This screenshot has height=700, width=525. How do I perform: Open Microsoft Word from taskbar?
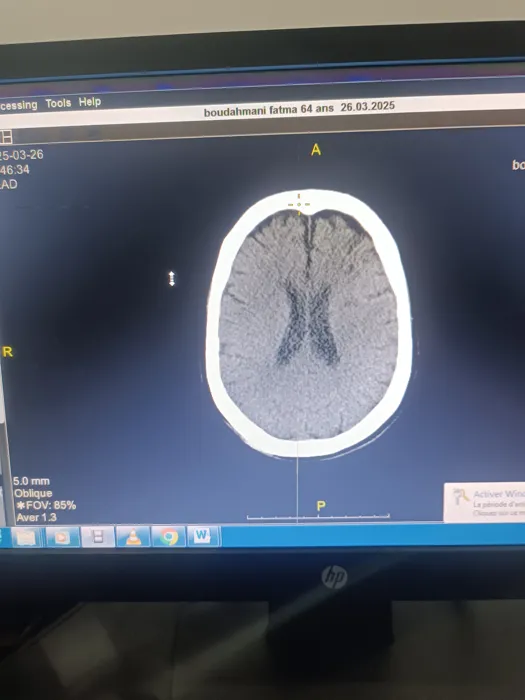click(x=203, y=536)
